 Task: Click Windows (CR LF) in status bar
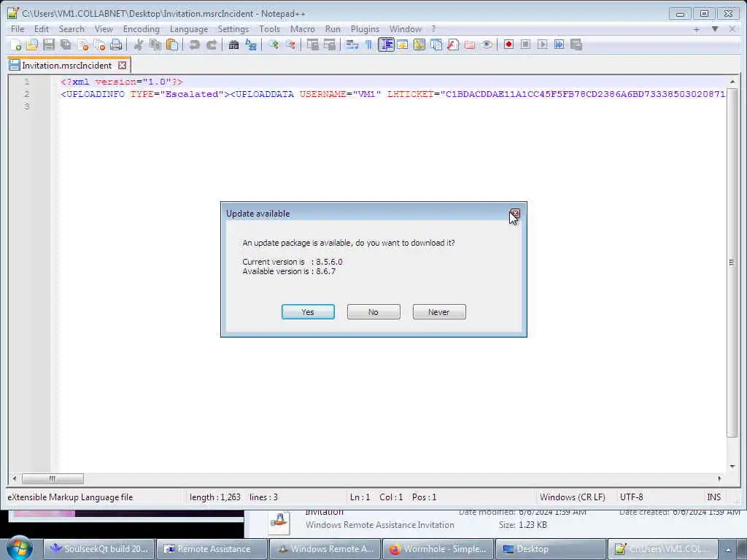click(572, 497)
